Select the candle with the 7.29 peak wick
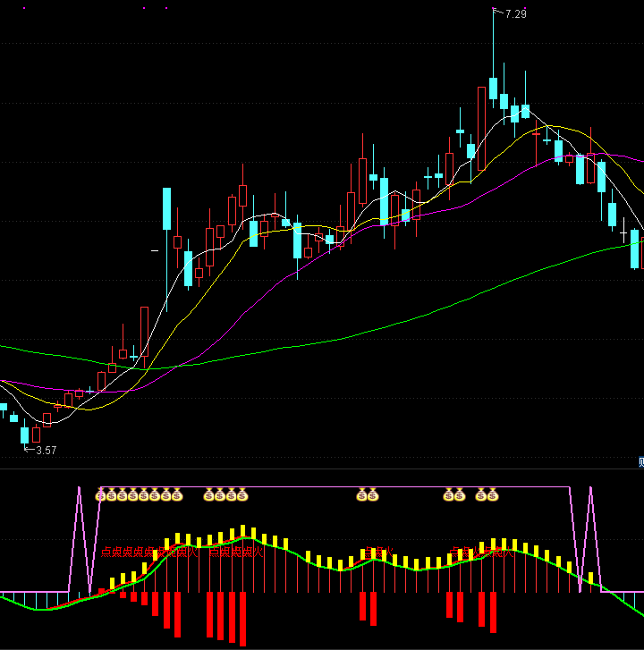The width and height of the screenshot is (644, 650). (x=494, y=88)
